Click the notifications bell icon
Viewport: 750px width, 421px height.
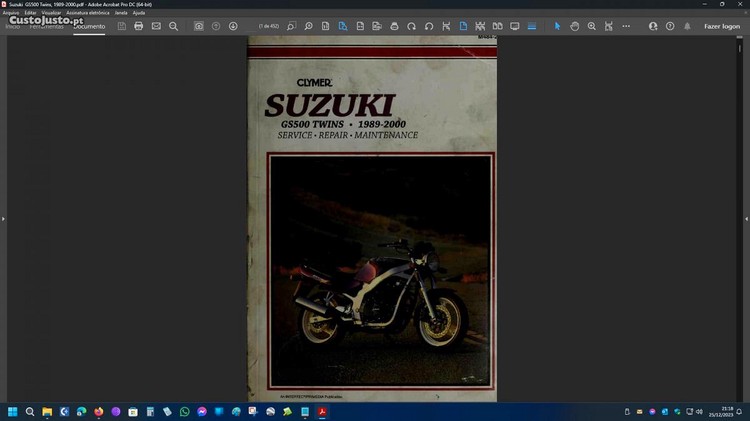(x=687, y=26)
